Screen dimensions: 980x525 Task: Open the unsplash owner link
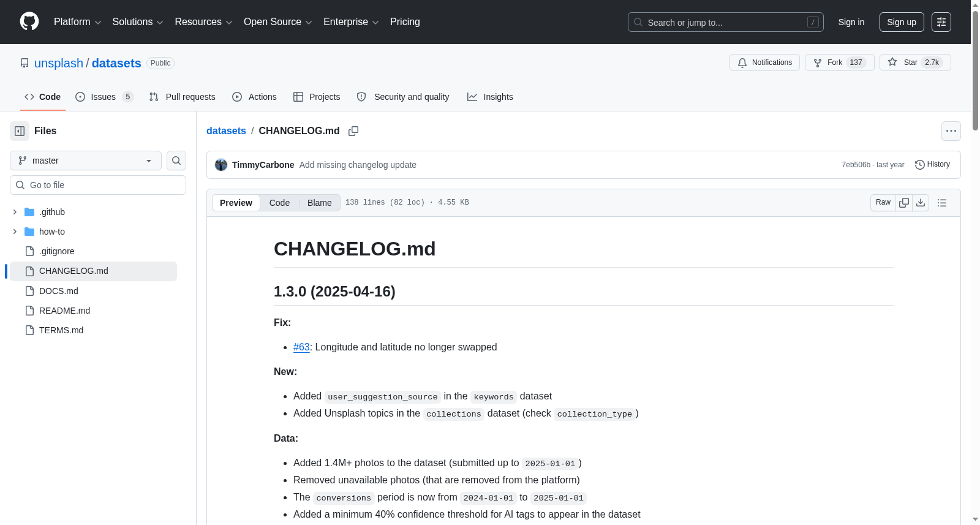(59, 63)
